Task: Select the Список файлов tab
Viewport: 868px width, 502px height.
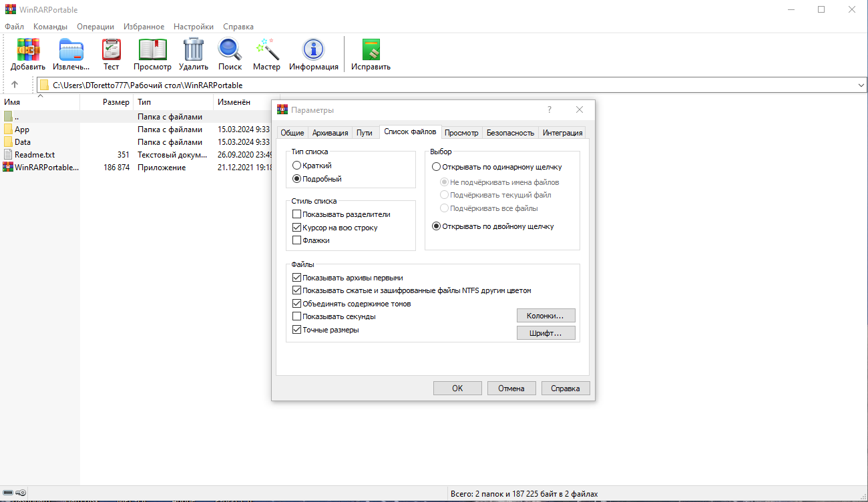Action: point(410,132)
